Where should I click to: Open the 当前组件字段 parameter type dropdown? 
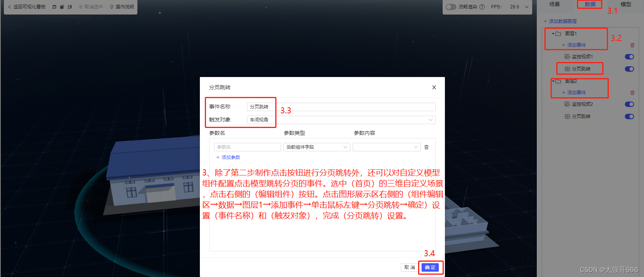[x=317, y=147]
